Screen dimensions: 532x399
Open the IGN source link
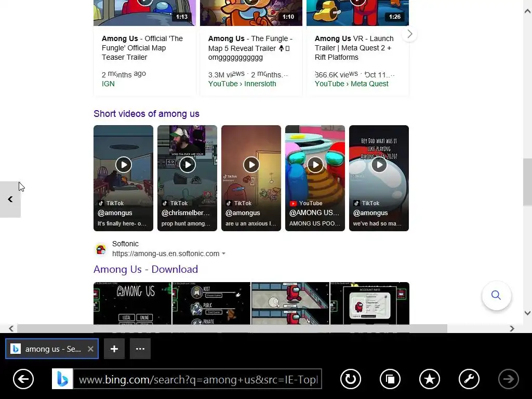pos(108,84)
